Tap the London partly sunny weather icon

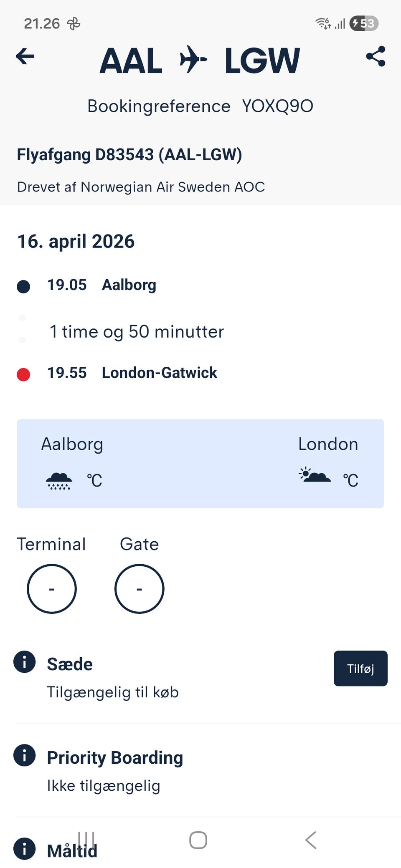(x=315, y=476)
